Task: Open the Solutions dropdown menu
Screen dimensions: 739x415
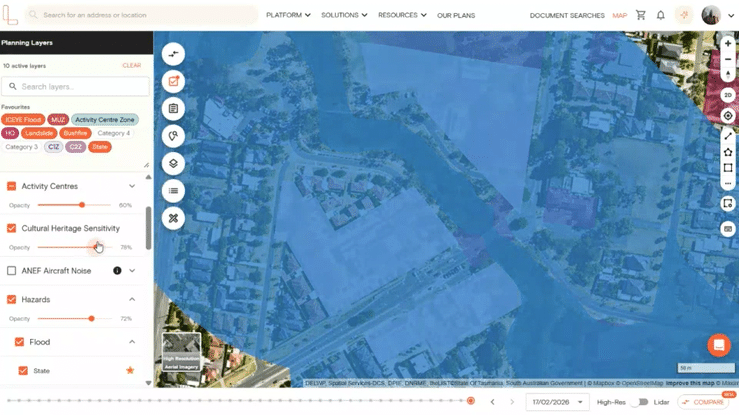Action: point(344,15)
